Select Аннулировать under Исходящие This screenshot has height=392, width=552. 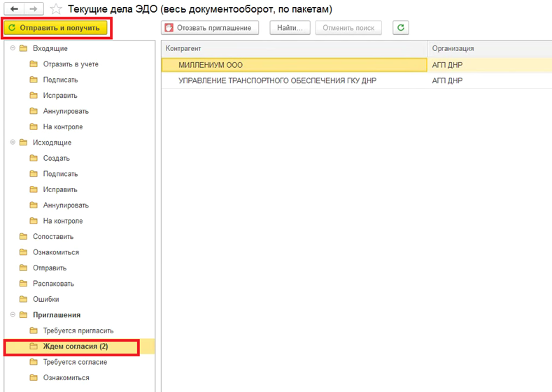[x=66, y=205]
